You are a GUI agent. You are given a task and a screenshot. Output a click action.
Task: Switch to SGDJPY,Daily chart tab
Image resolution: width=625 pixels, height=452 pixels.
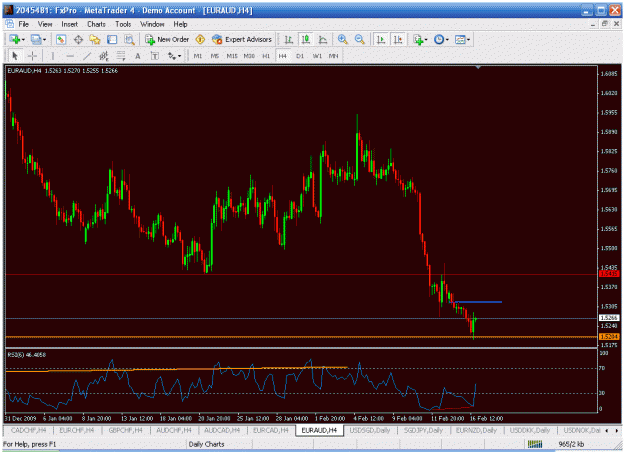423,430
